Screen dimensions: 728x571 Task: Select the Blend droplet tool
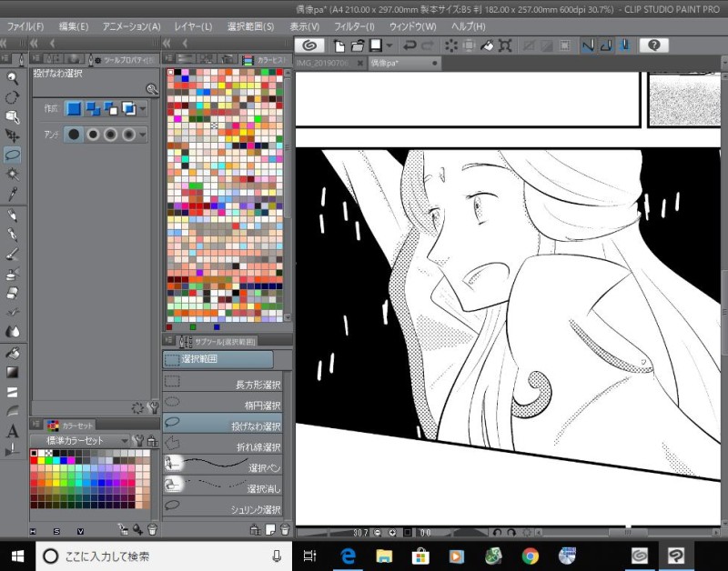(13, 331)
